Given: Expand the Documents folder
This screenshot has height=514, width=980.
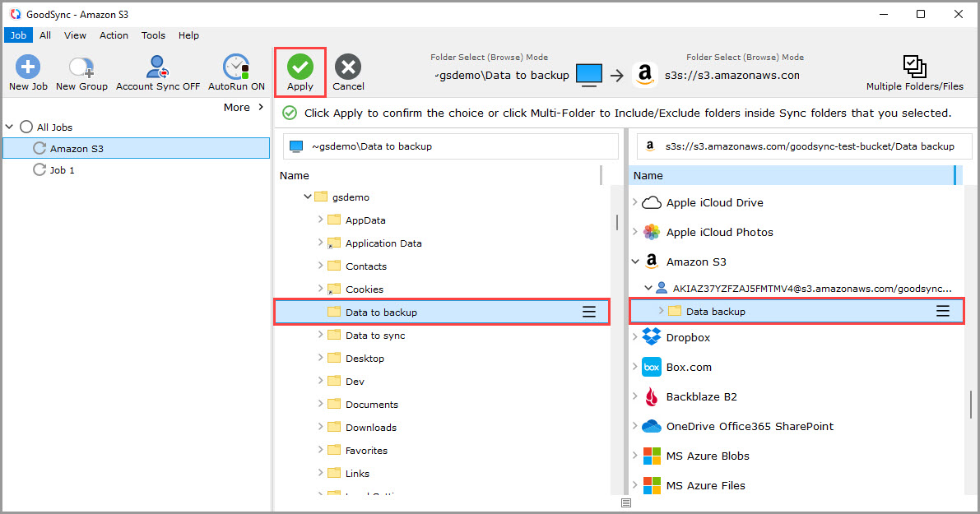Looking at the screenshot, I should [320, 404].
